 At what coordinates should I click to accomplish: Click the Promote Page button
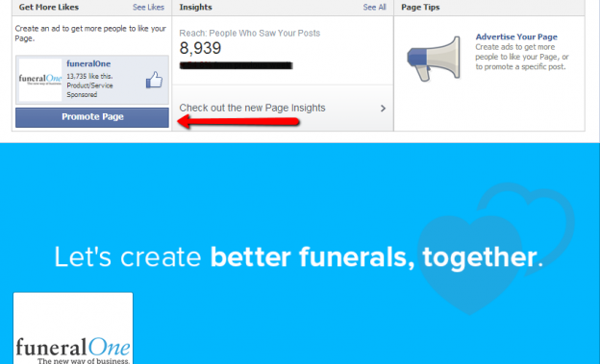point(92,117)
